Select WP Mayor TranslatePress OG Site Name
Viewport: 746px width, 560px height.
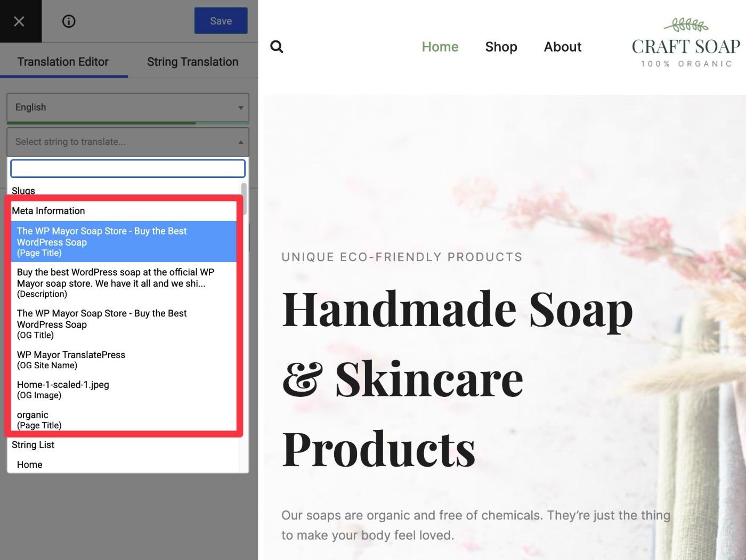pos(124,360)
